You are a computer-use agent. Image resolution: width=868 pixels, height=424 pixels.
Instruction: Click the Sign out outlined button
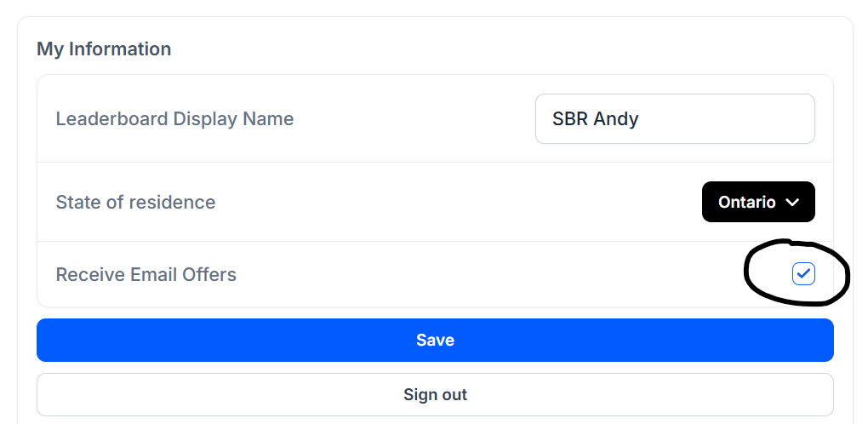[435, 395]
